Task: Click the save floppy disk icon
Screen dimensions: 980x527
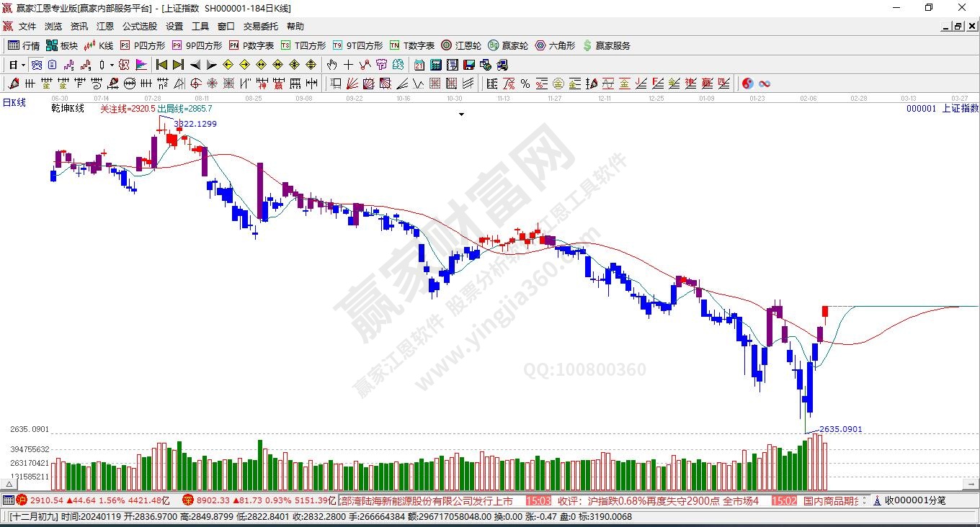Action: pyautogui.click(x=469, y=65)
